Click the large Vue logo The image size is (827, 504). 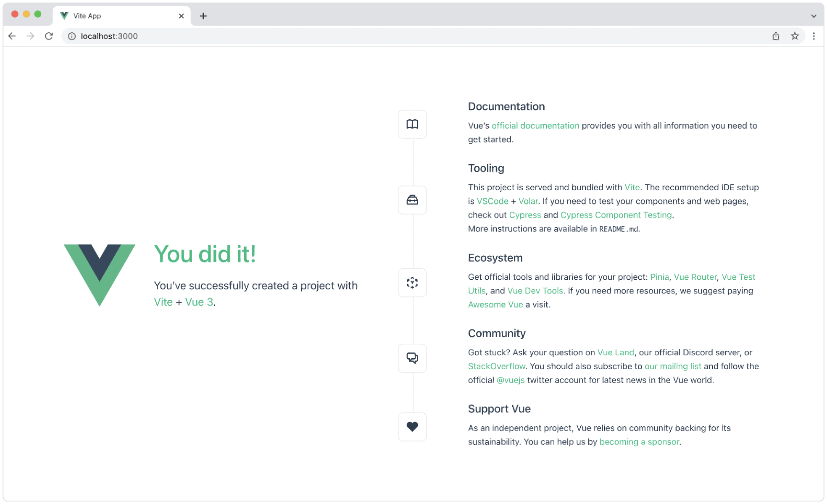[100, 275]
